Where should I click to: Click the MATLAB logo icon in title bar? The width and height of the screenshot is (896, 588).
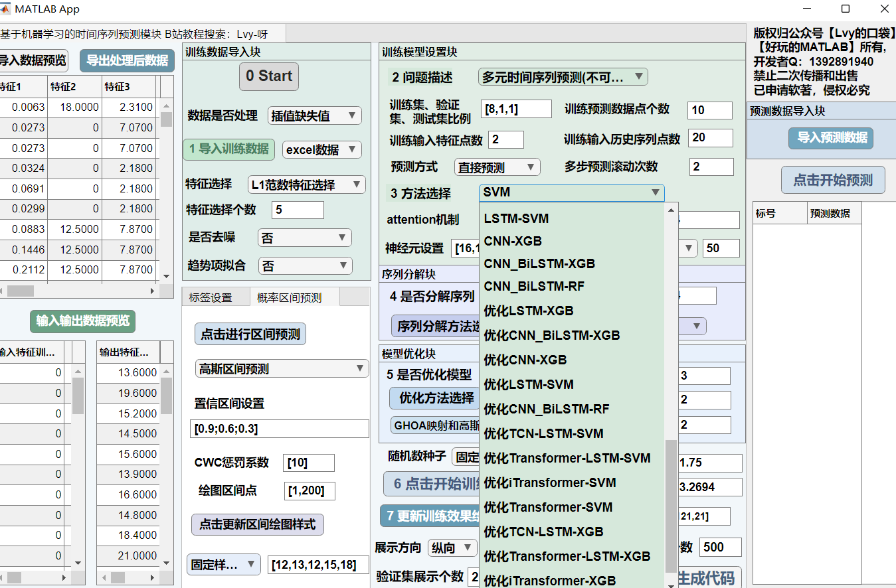coord(6,9)
